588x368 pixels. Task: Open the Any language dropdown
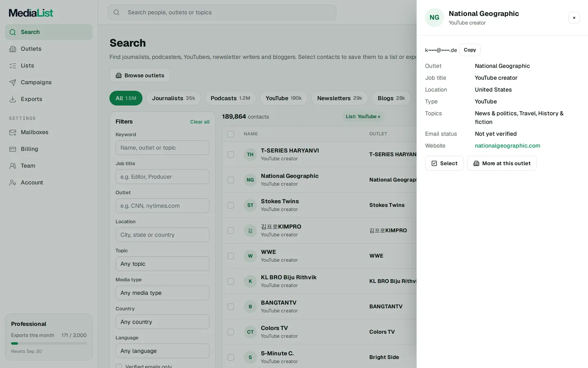click(163, 351)
